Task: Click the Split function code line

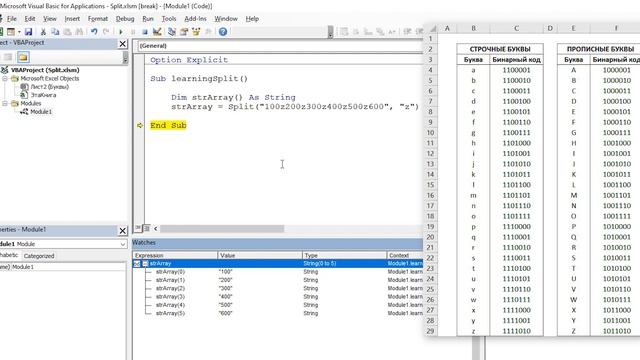Action: tap(295, 107)
